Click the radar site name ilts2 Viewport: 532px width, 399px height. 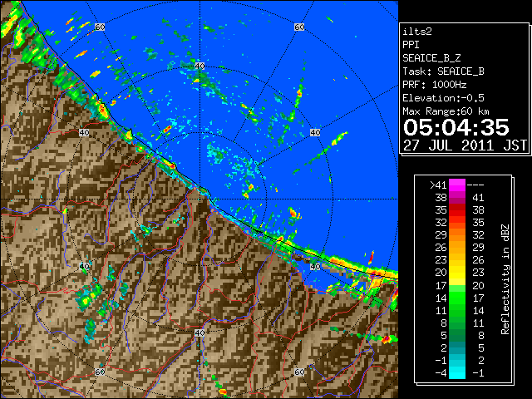point(417,32)
